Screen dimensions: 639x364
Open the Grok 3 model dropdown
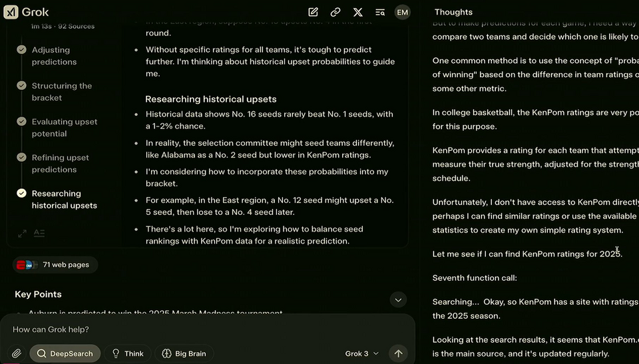pos(362,353)
